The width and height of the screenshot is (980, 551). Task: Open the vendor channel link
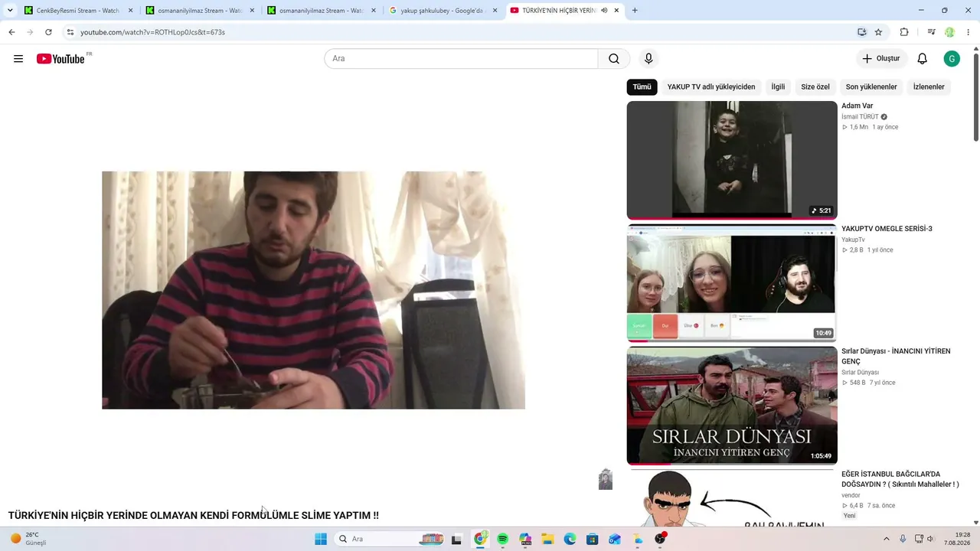(851, 496)
